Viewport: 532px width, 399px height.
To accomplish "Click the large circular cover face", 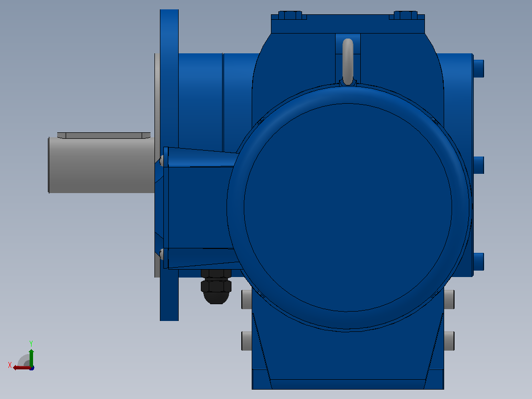I will pyautogui.click(x=348, y=207).
